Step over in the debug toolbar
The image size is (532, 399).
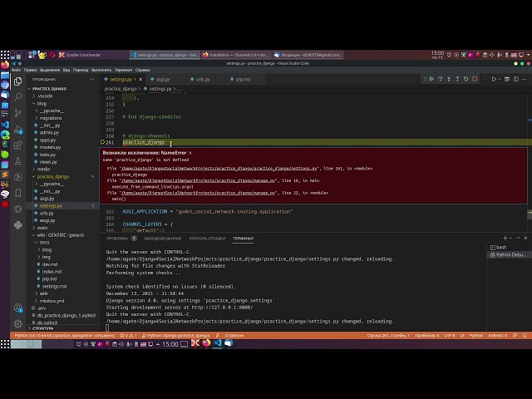[x=440, y=79]
